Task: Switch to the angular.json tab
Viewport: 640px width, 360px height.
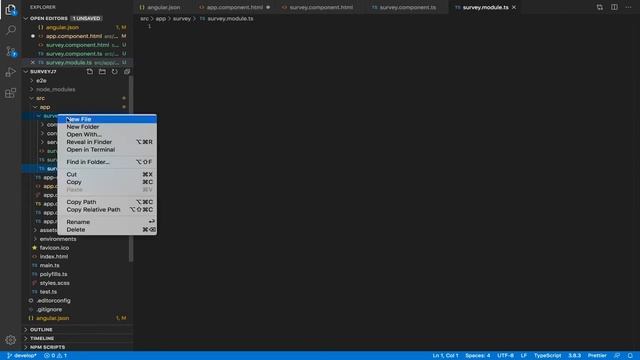Action: click(x=163, y=7)
